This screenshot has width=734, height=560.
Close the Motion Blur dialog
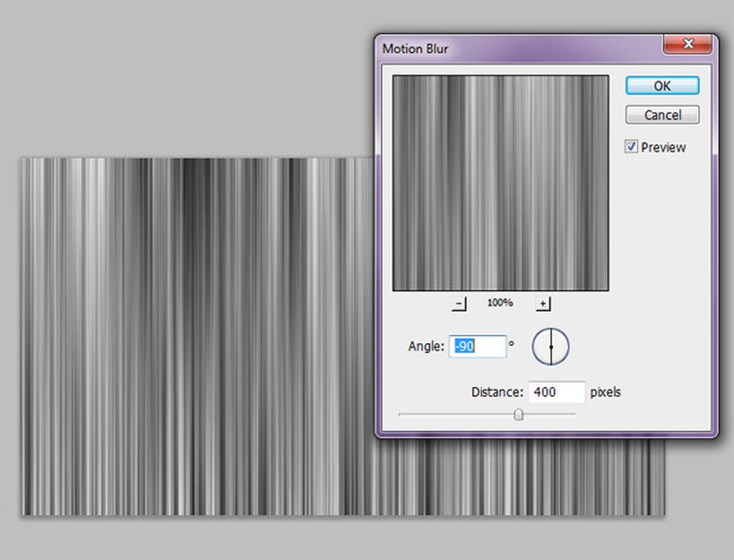(x=688, y=44)
